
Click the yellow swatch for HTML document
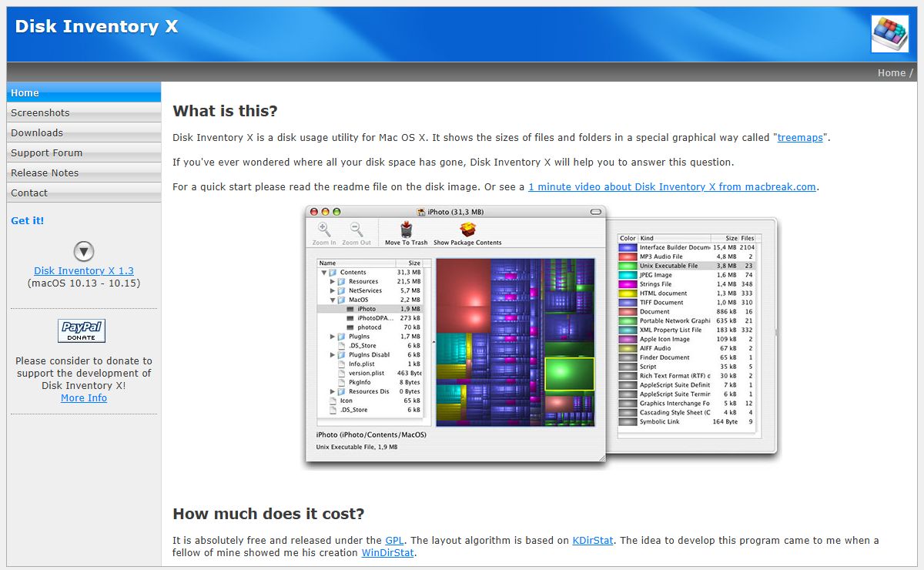pos(628,293)
